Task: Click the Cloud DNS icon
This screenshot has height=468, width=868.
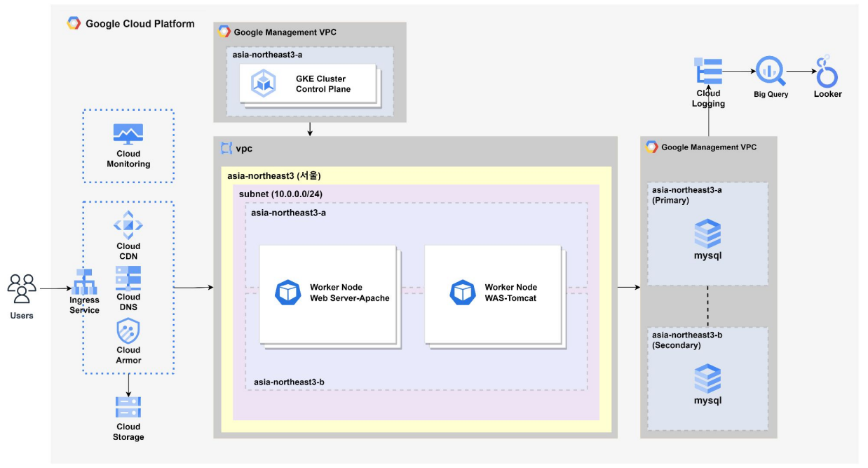Action: (x=128, y=279)
